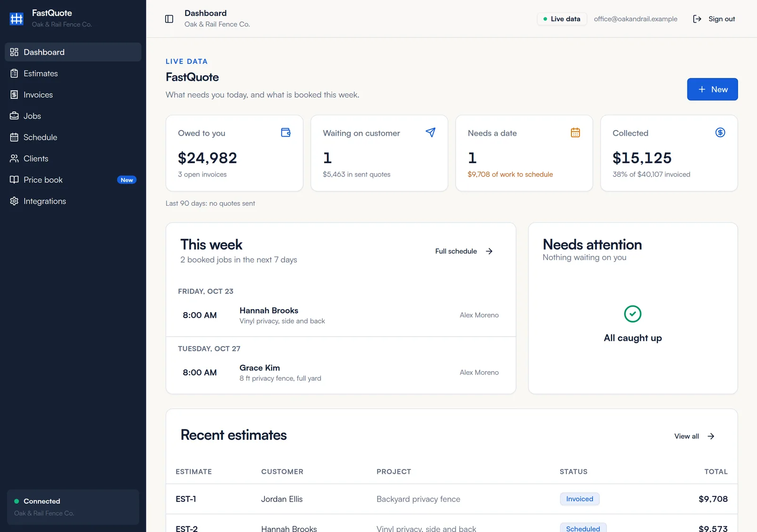Image resolution: width=757 pixels, height=532 pixels.
Task: Click the Integrations gear icon
Action: tap(14, 201)
